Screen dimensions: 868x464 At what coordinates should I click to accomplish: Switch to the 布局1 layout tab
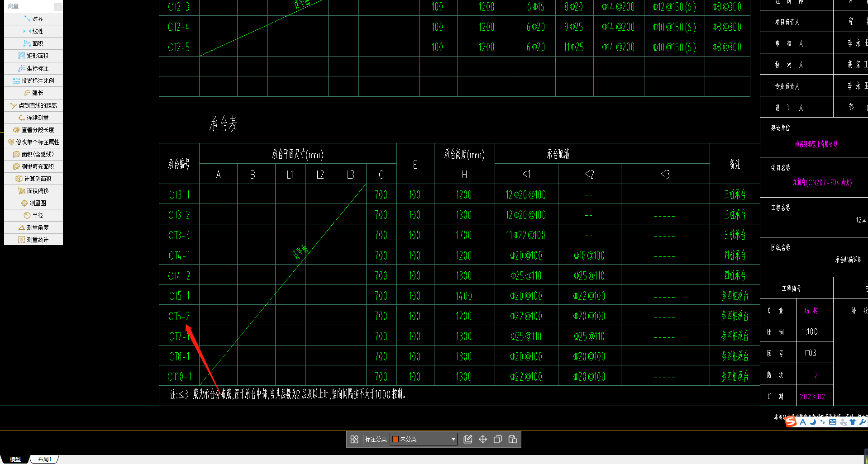[44, 459]
